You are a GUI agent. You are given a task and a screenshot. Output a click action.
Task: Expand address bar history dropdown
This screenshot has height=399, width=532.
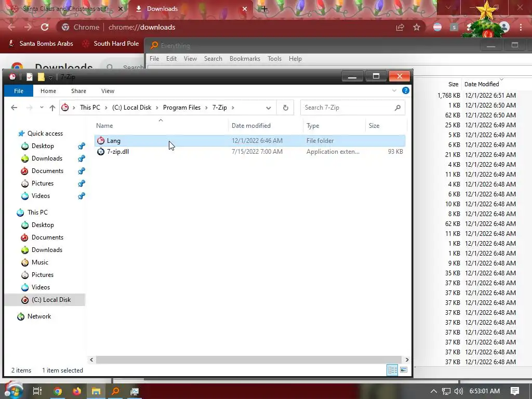tap(269, 108)
